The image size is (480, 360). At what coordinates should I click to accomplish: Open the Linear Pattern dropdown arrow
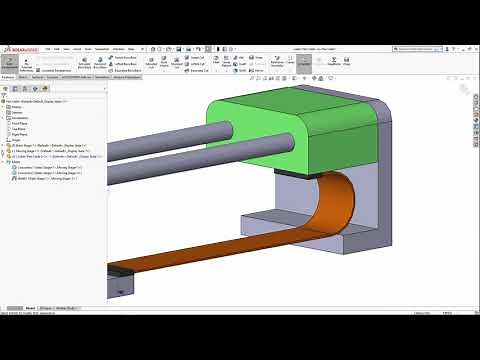pyautogui.click(x=226, y=71)
